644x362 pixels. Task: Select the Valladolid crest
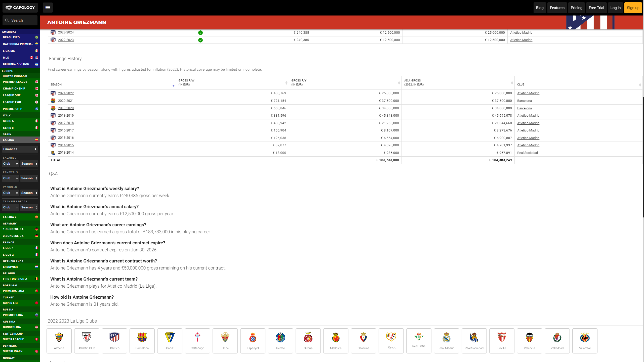(557, 337)
